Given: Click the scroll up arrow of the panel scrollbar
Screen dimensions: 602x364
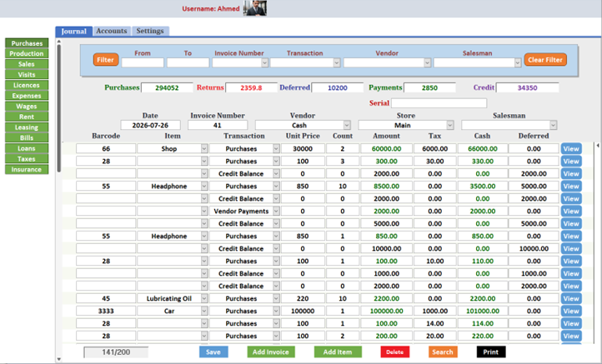Looking at the screenshot, I should 59,41.
